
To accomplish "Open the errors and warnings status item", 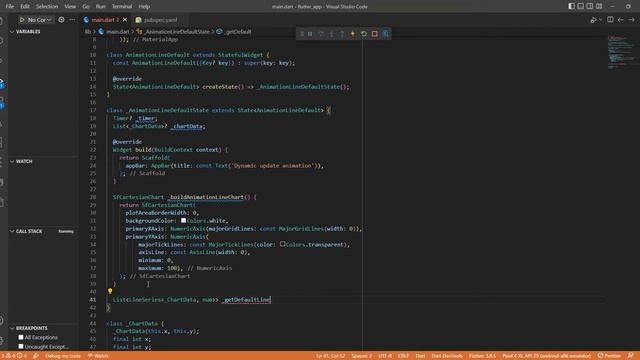I will click(x=15, y=356).
